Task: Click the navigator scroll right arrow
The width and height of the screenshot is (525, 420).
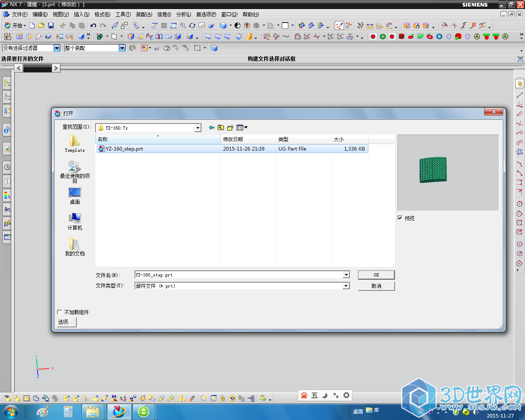Action: point(56,68)
